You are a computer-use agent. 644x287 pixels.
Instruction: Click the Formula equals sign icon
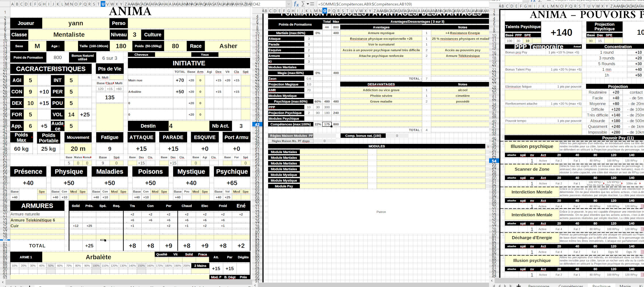[312, 4]
